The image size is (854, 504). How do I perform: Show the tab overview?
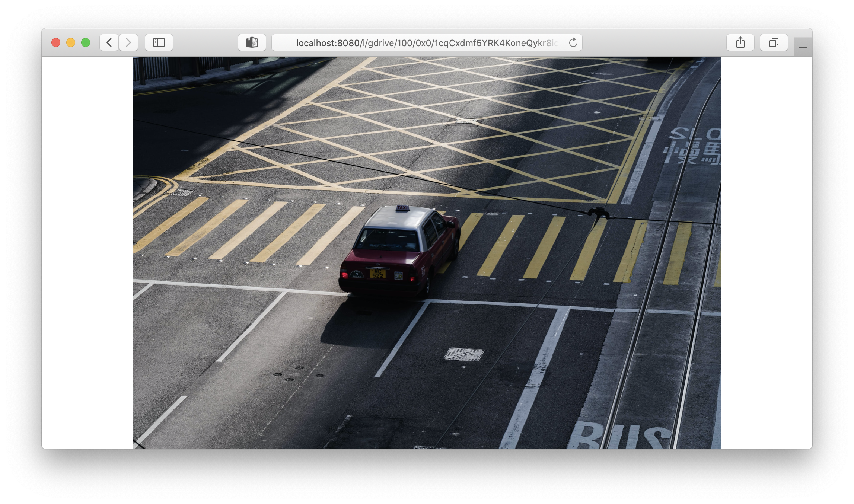click(774, 42)
